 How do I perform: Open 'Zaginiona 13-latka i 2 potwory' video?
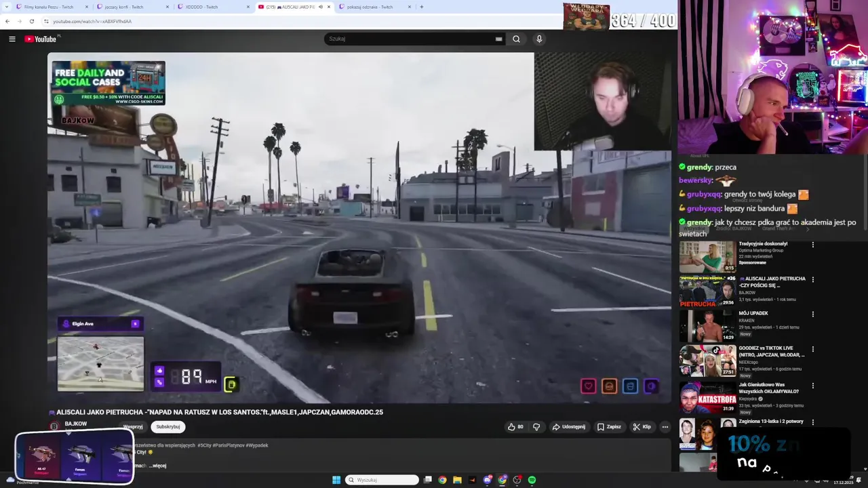coord(771,421)
